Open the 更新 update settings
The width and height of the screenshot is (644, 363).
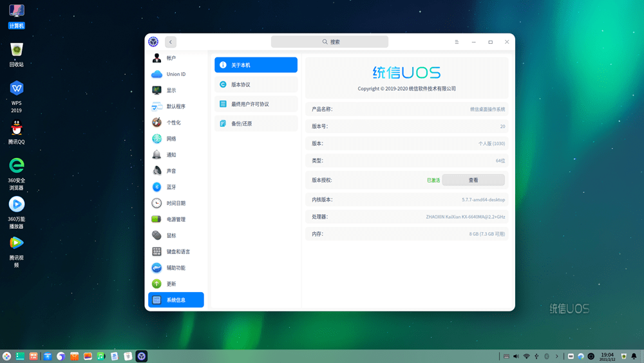(x=176, y=284)
